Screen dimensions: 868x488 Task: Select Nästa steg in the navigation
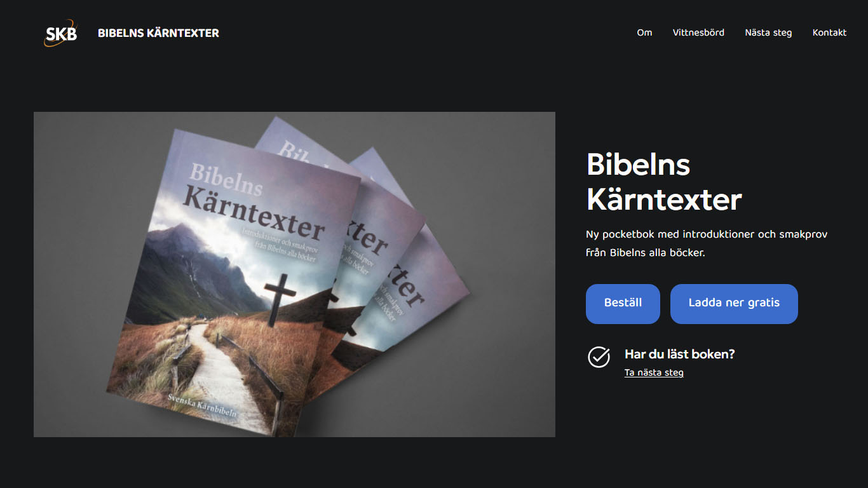768,32
